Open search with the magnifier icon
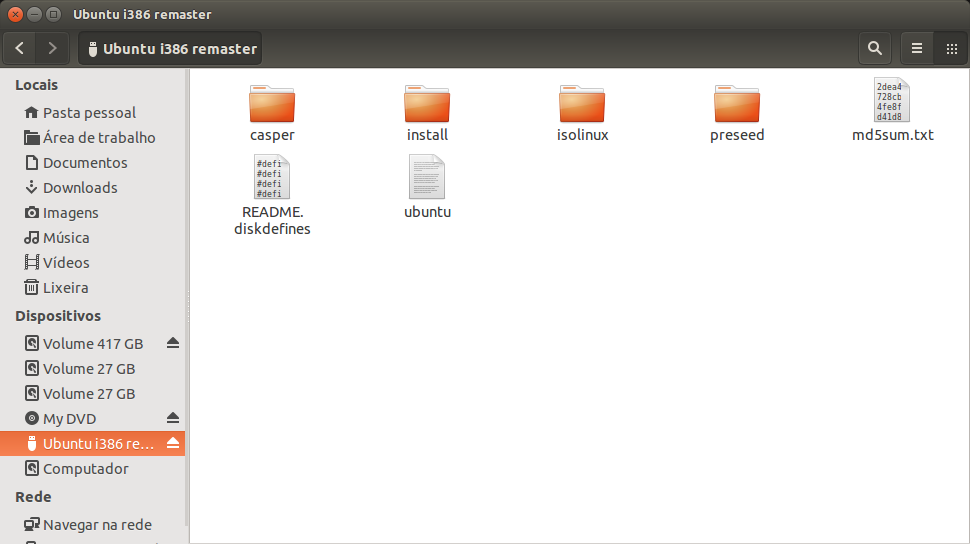 (875, 48)
